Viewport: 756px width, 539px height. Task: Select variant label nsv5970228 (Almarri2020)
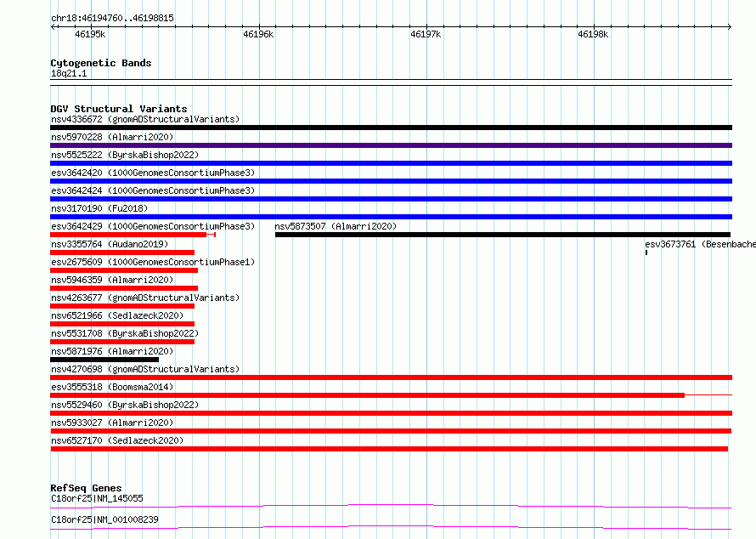112,137
